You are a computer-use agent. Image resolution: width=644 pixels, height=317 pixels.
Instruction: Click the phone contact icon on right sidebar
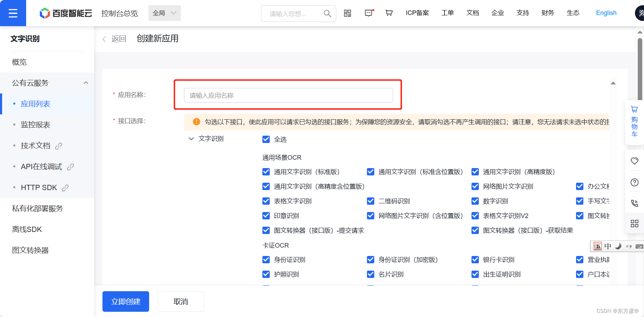click(634, 203)
